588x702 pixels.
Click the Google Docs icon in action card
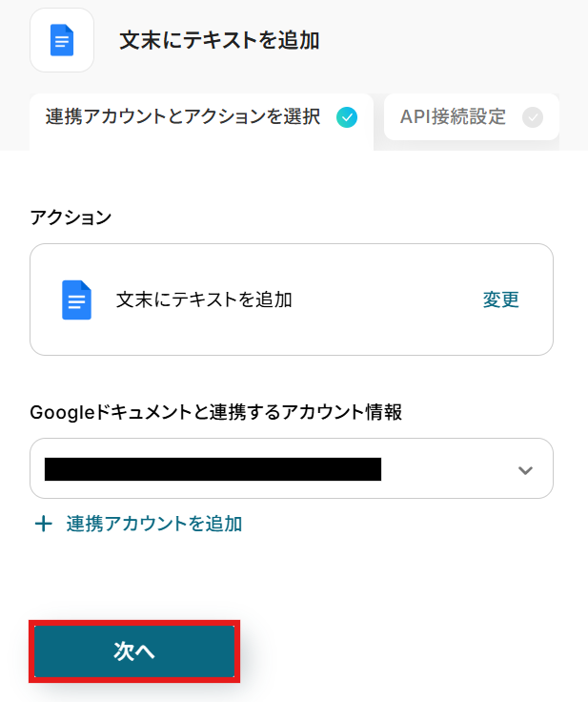click(76, 299)
